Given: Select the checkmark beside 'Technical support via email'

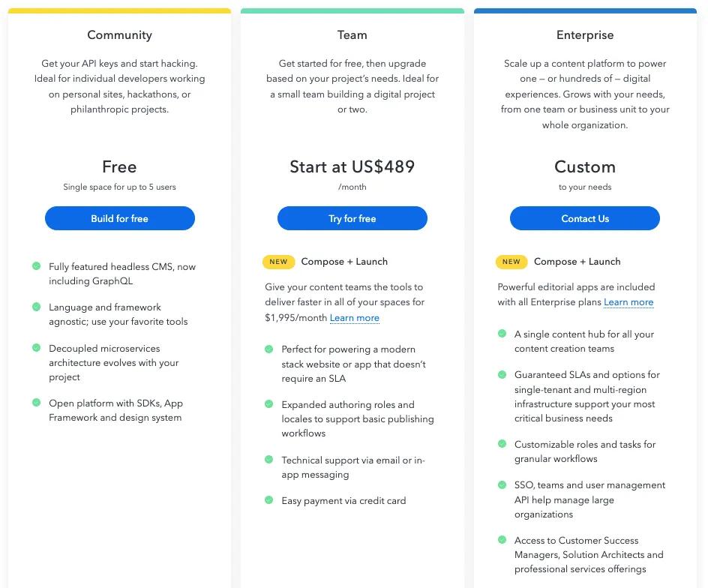Looking at the screenshot, I should pyautogui.click(x=268, y=460).
